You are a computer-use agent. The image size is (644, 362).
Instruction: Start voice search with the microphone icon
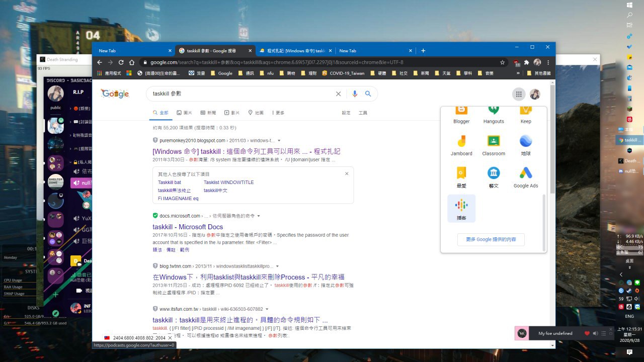pos(355,94)
